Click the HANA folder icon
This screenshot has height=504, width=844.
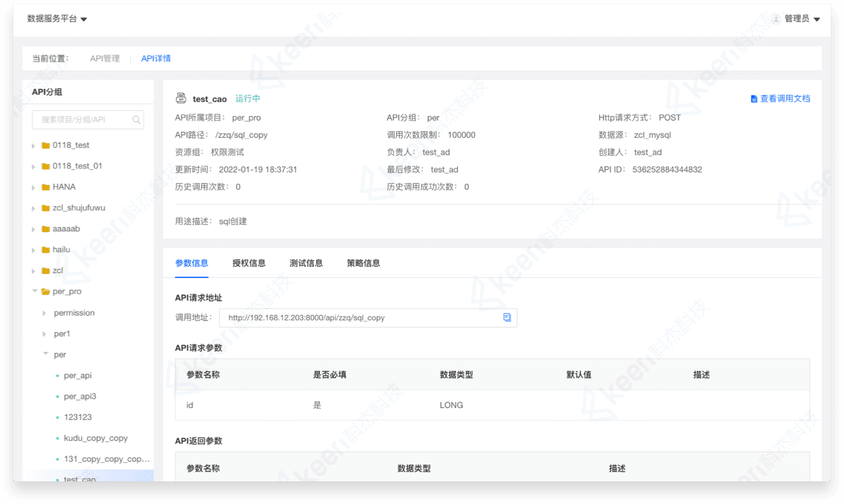(46, 187)
